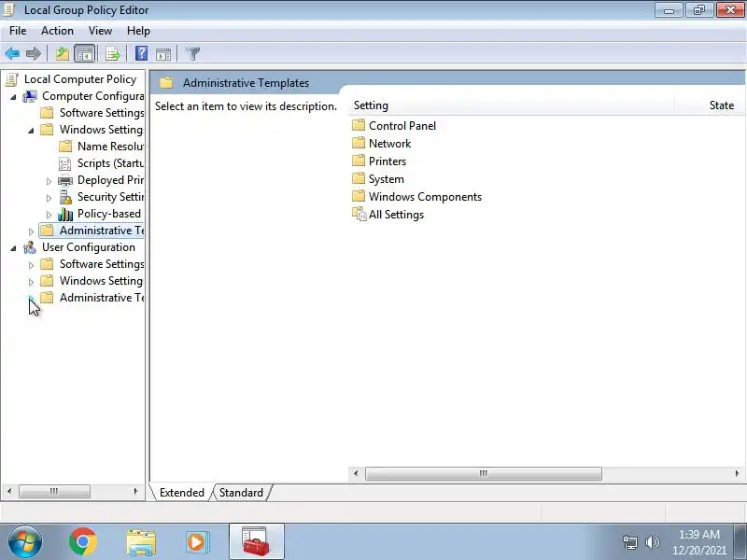The image size is (747, 560).
Task: Open Windows Media Player from taskbar
Action: (x=197, y=542)
